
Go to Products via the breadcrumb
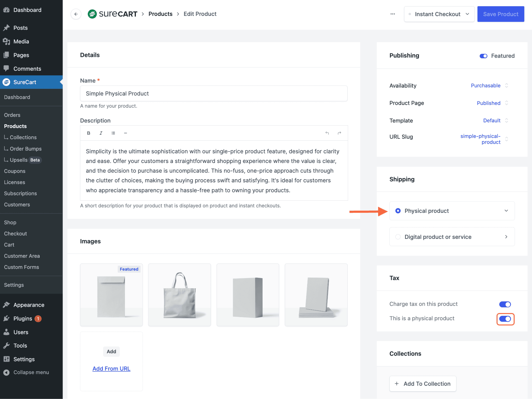click(160, 14)
